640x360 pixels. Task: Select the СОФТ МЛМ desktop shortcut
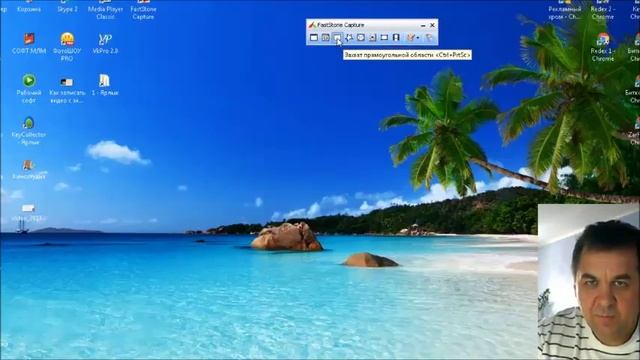click(29, 43)
